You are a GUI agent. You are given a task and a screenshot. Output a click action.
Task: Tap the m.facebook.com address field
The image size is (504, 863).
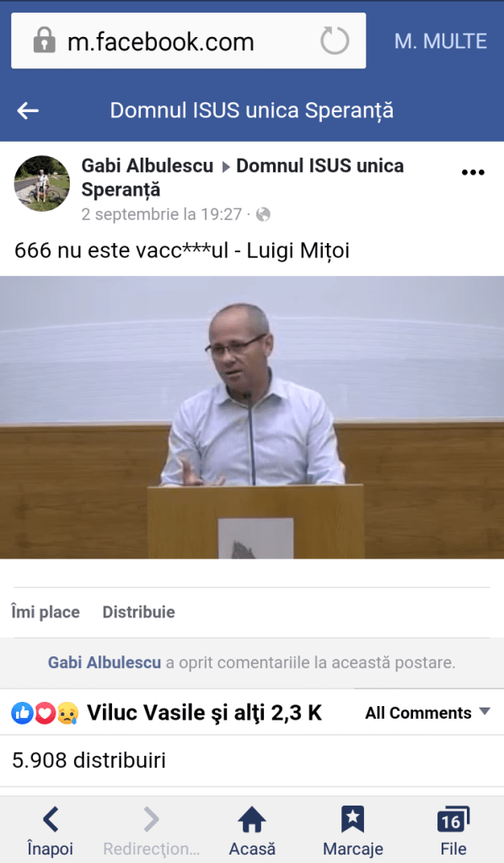tap(189, 40)
